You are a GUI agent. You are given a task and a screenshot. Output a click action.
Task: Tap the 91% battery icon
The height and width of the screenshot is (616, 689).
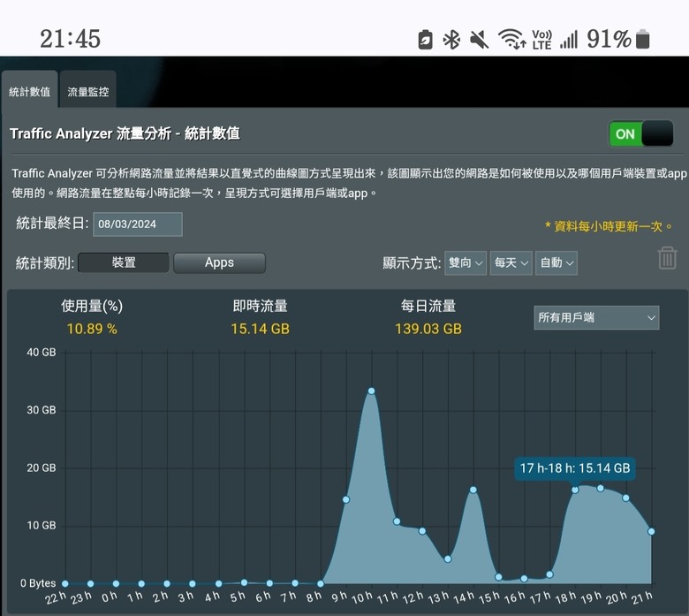click(643, 39)
